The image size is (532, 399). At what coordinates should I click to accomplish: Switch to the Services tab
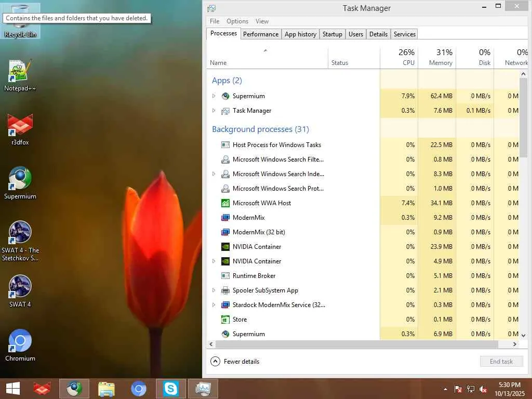(404, 34)
